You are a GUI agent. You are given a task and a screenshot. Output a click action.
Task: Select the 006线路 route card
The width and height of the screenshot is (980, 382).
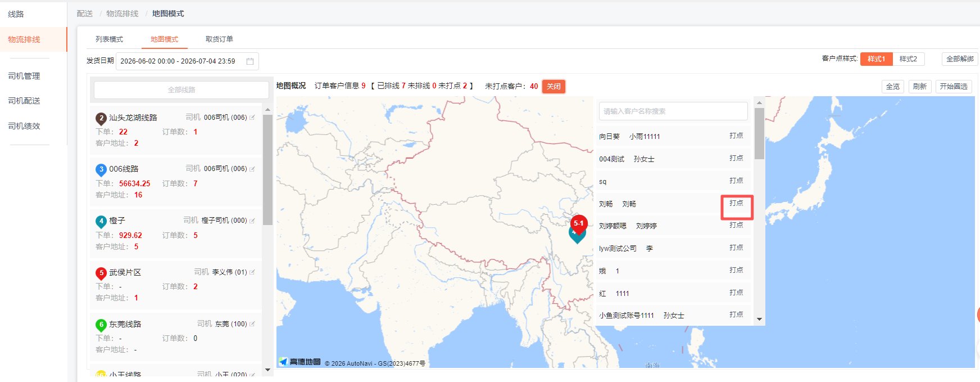coord(176,182)
